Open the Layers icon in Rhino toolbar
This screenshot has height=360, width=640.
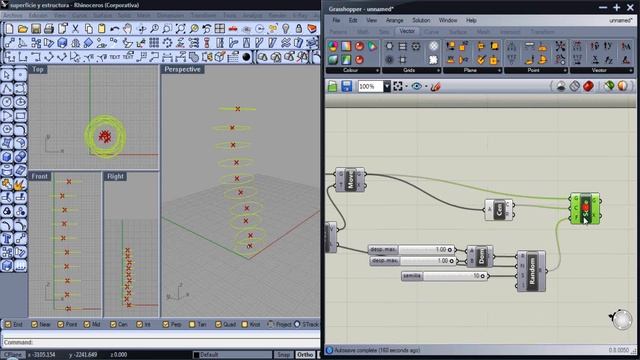point(312,29)
